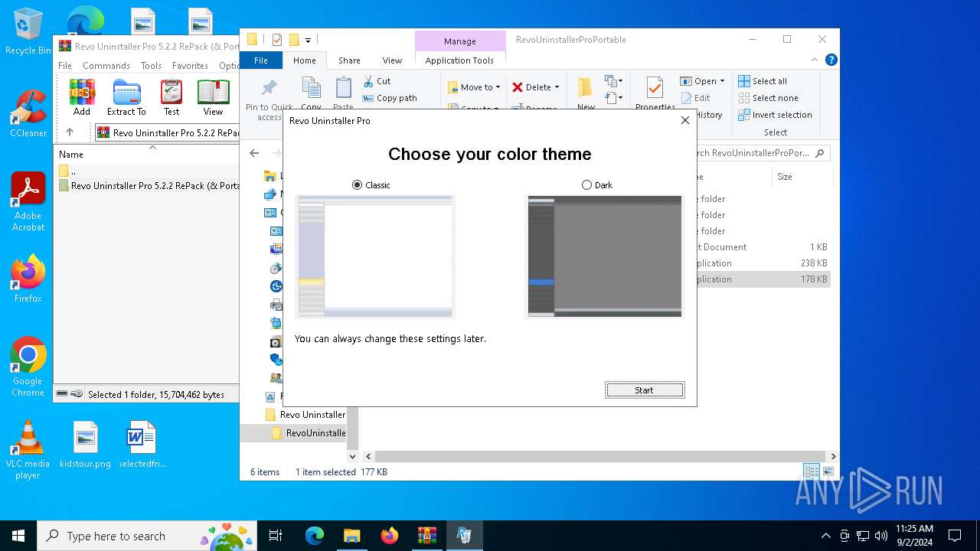Open the Move to dropdown
Viewport: 980px width, 551px height.
tap(474, 87)
